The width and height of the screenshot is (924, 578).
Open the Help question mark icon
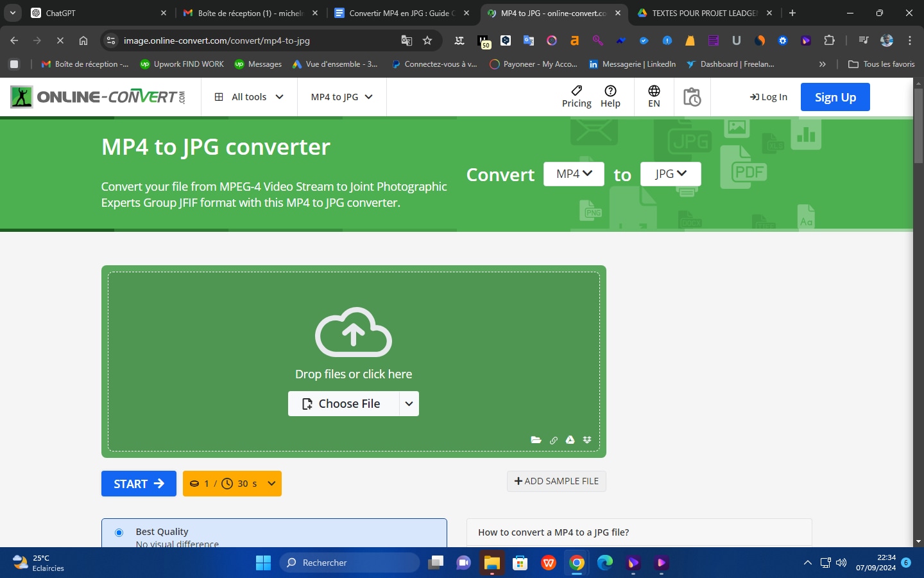click(610, 91)
